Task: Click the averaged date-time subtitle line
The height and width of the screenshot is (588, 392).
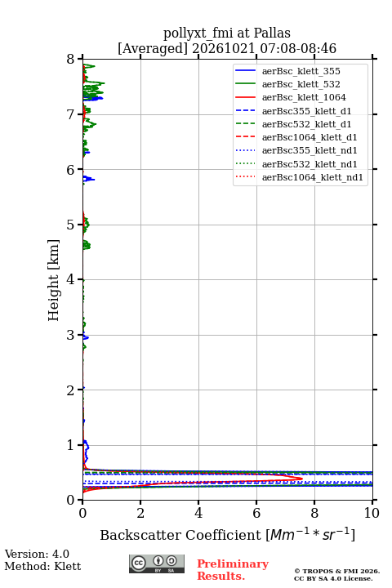Action: pyautogui.click(x=227, y=48)
